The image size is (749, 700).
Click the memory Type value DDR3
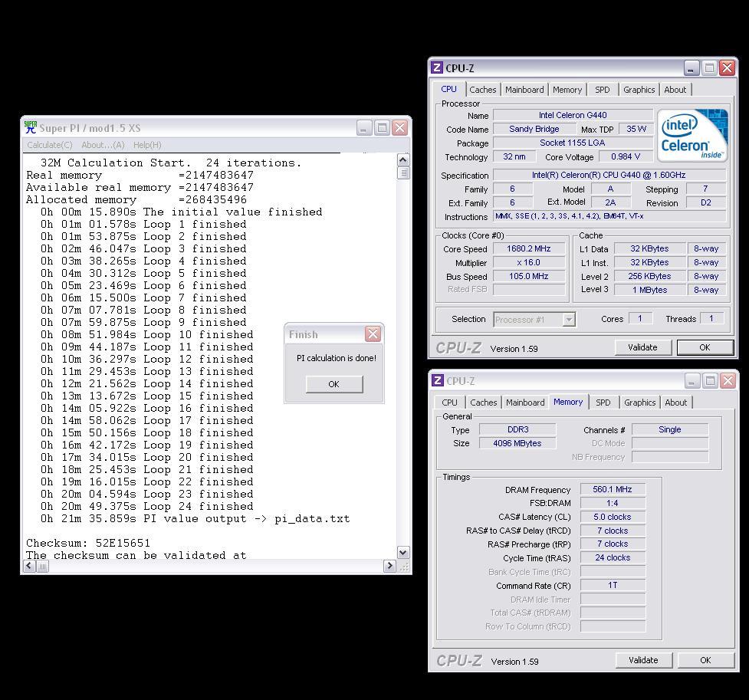point(517,429)
